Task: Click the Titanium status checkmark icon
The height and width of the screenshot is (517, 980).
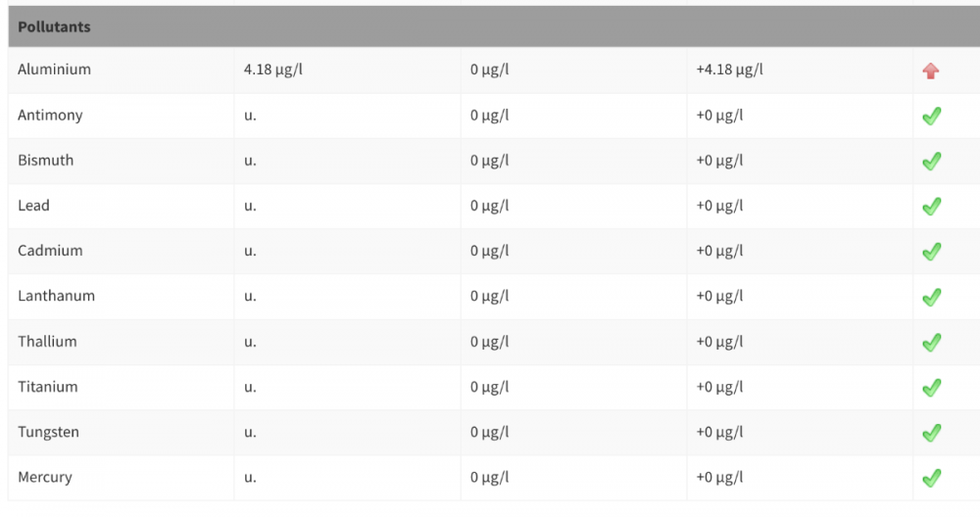Action: tap(931, 388)
